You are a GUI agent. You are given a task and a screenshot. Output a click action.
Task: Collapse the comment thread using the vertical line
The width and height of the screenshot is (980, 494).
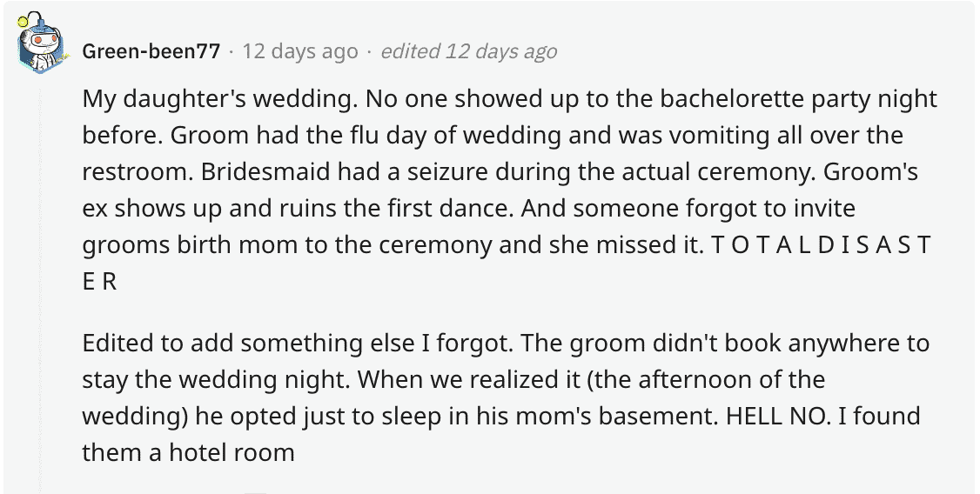pos(41,287)
